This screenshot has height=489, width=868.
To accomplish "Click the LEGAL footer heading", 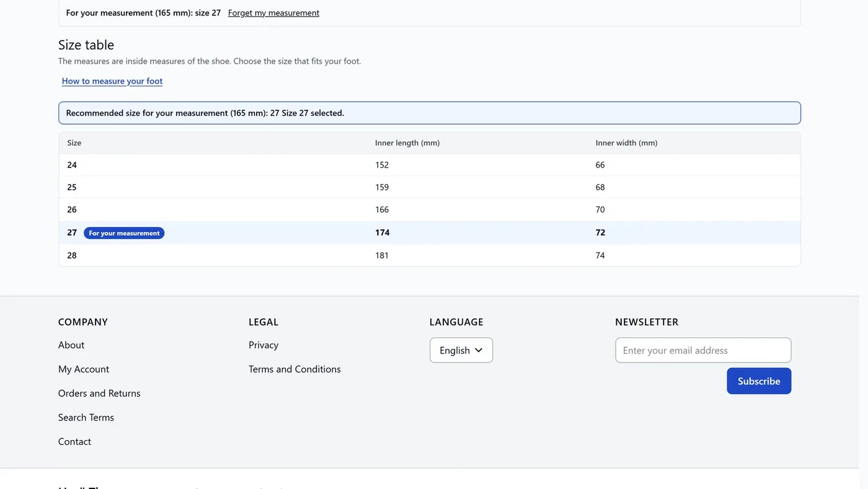I will (263, 322).
